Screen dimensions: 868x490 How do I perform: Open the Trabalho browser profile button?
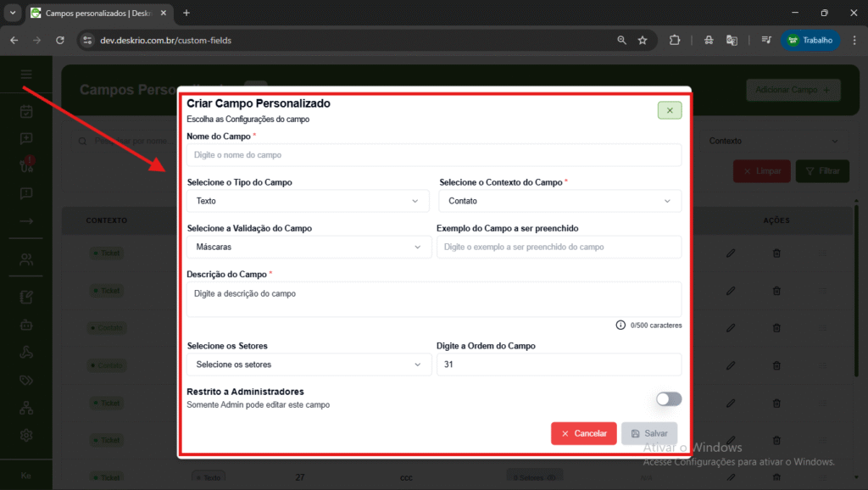(810, 40)
